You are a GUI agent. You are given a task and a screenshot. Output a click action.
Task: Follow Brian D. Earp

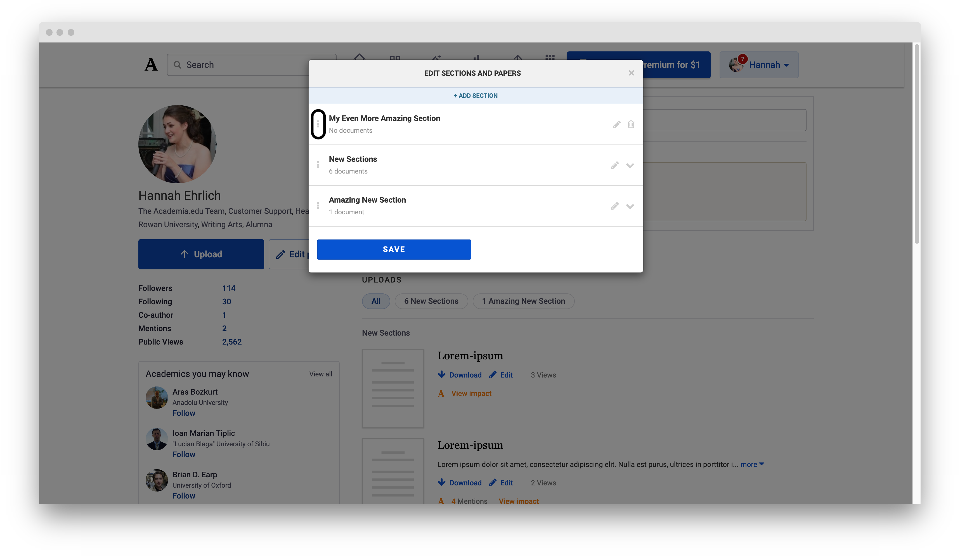pos(184,496)
